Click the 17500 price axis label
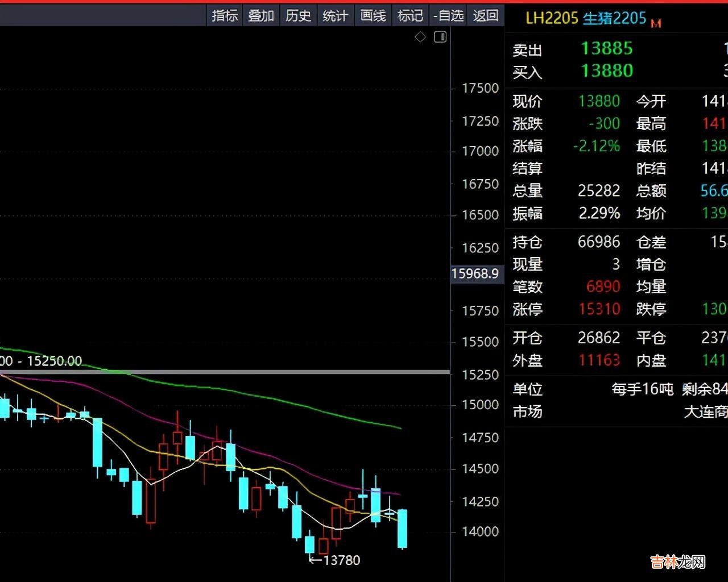Image resolution: width=728 pixels, height=582 pixels. (x=480, y=88)
